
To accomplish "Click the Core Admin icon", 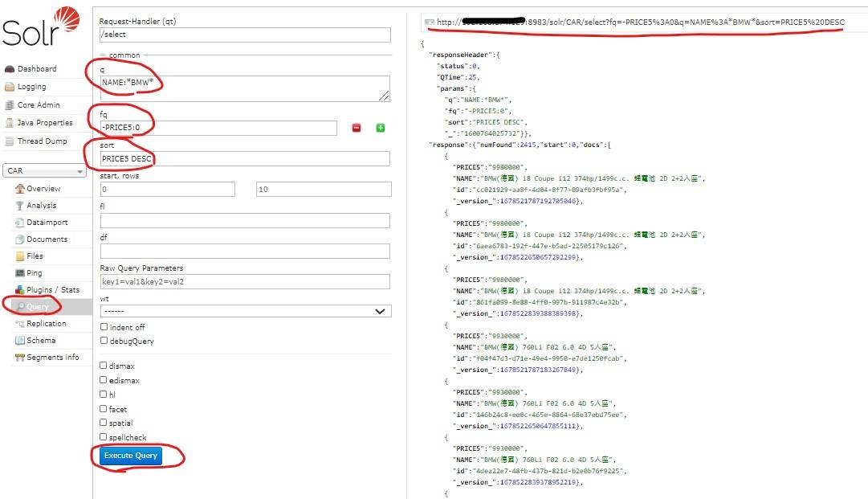I will pyautogui.click(x=10, y=105).
